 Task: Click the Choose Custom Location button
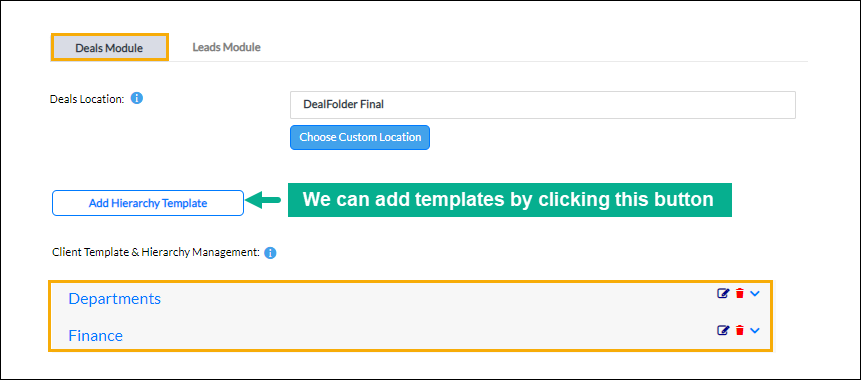click(x=360, y=137)
